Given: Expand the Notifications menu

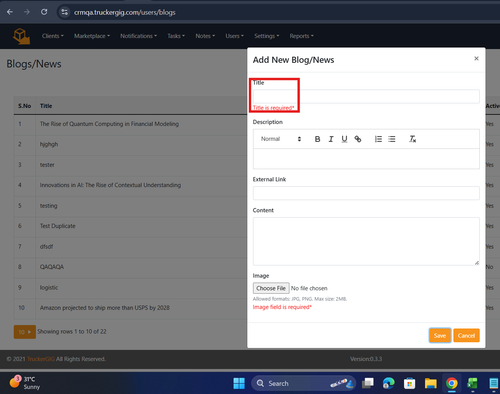Looking at the screenshot, I should 138,36.
